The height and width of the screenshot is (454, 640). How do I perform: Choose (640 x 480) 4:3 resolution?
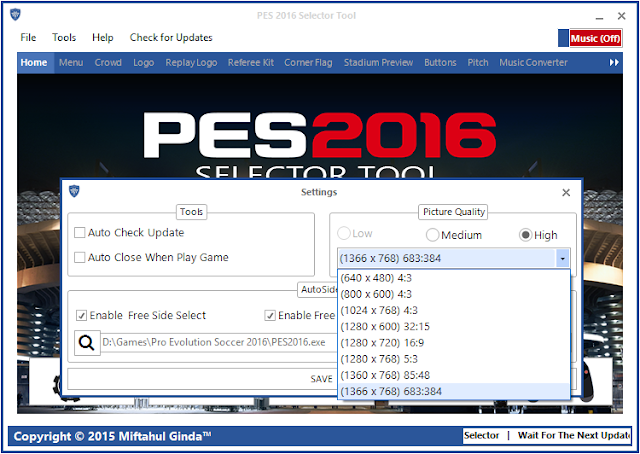point(454,278)
